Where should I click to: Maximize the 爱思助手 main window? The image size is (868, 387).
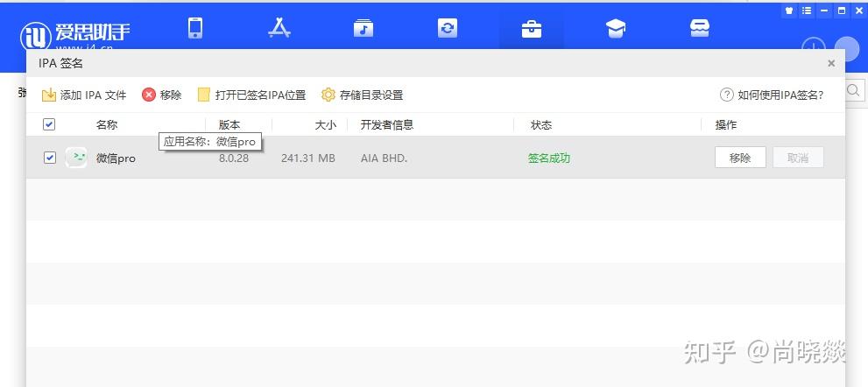click(842, 11)
